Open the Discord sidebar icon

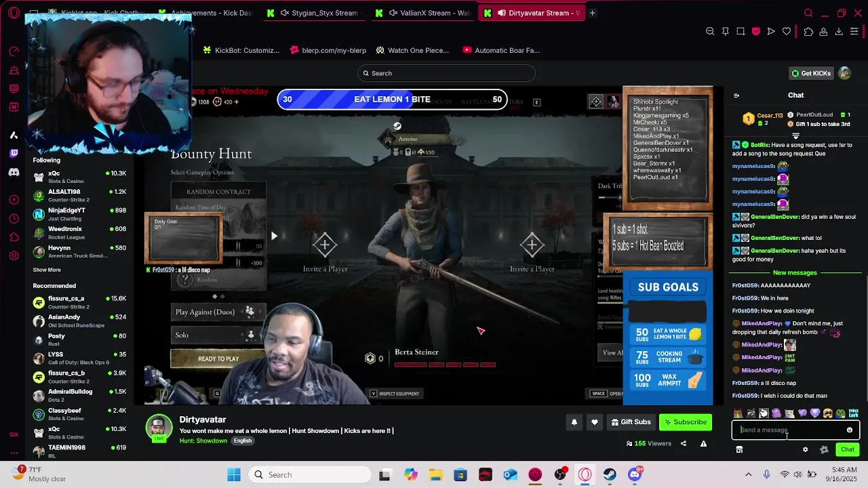click(x=14, y=172)
